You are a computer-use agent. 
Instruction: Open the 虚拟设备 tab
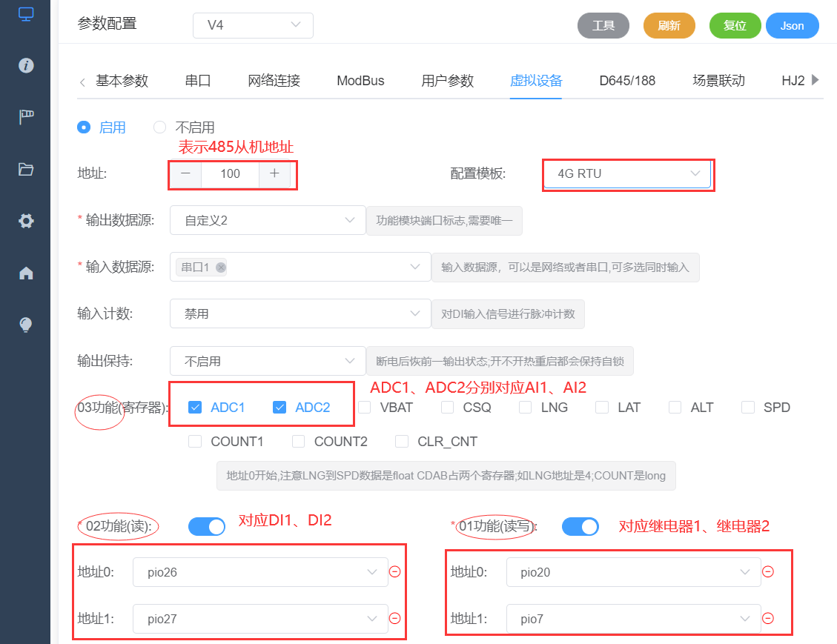pyautogui.click(x=536, y=81)
